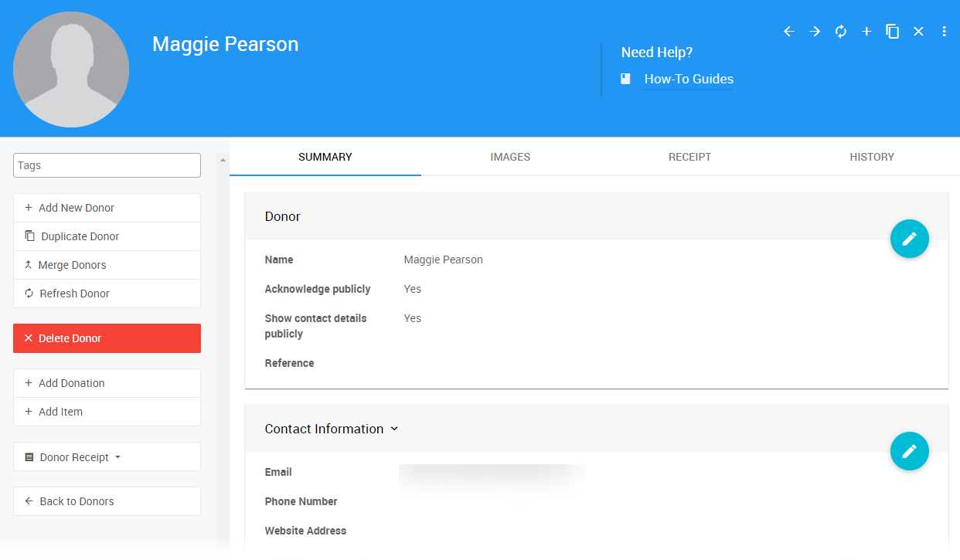Click the Tags input field
Screen dimensions: 960x560
(107, 165)
